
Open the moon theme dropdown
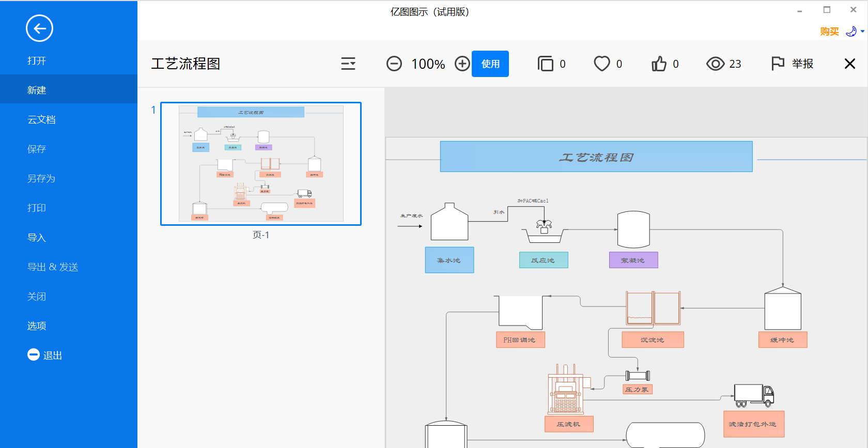point(855,32)
